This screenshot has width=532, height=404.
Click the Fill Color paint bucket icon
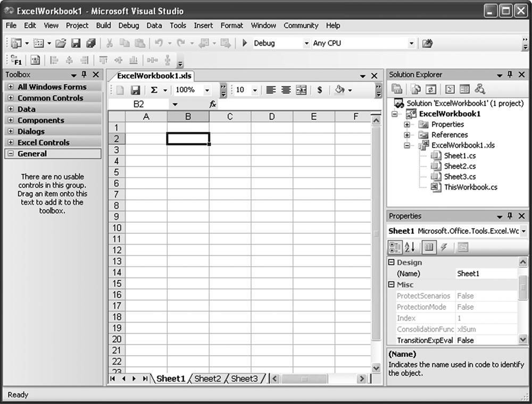point(339,90)
